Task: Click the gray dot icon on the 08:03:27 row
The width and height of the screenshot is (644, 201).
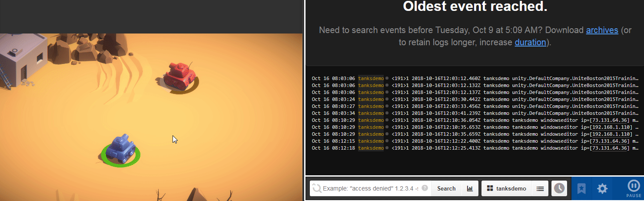Action: pyautogui.click(x=387, y=106)
